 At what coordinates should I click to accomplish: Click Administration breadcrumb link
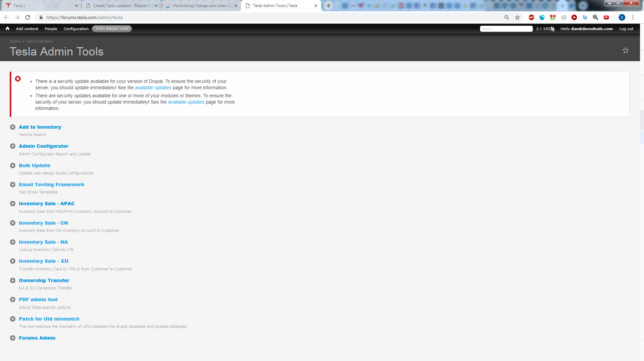tap(39, 41)
